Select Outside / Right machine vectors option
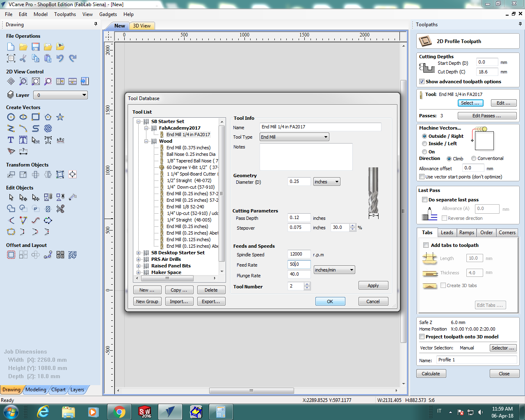The image size is (525, 420). click(425, 136)
